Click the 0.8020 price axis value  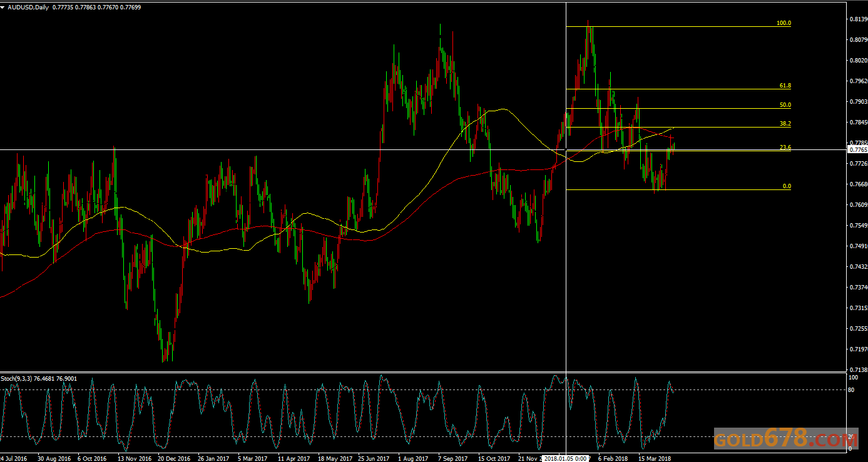(858, 61)
